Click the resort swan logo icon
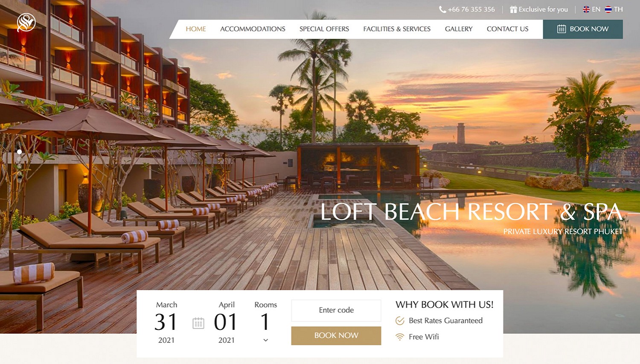640x364 pixels. tap(26, 22)
